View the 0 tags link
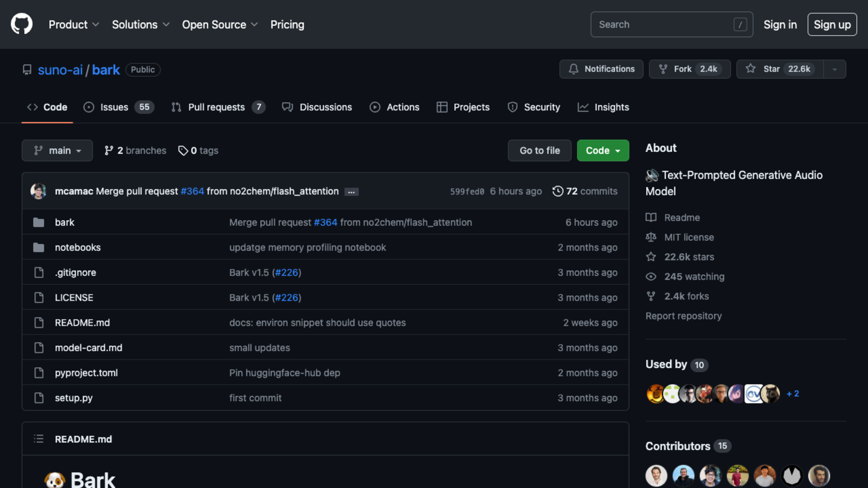868x488 pixels. coord(198,150)
